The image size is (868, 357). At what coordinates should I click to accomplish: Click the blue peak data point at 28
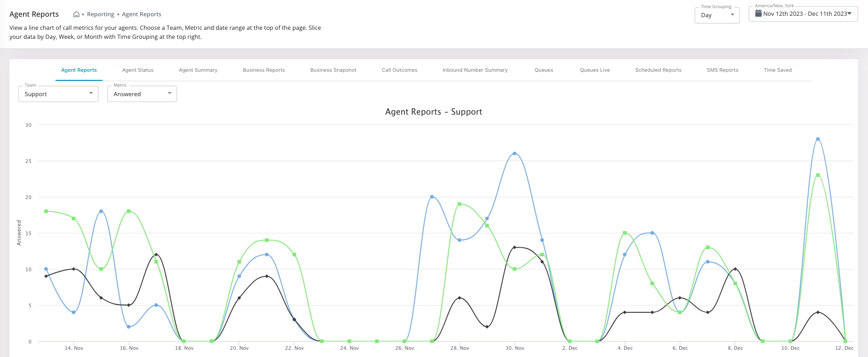[818, 139]
